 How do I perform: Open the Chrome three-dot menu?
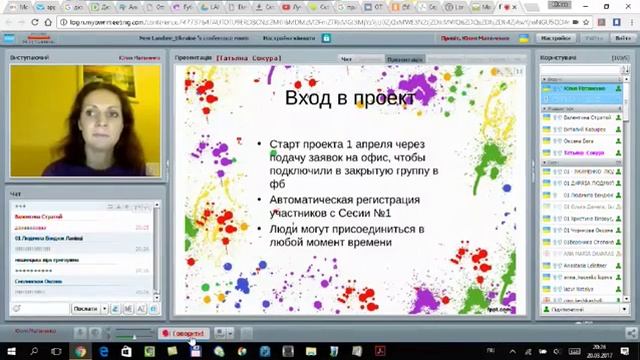tap(632, 22)
